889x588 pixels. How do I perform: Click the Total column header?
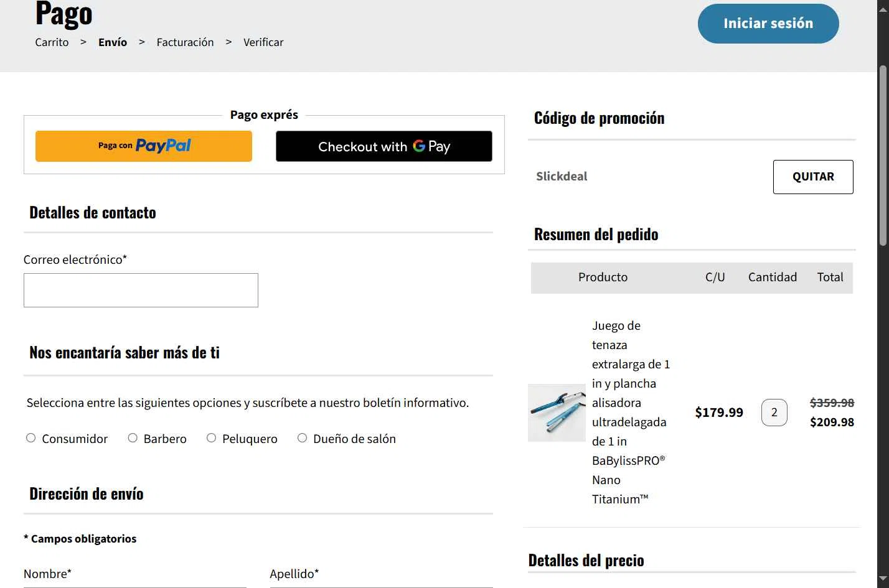[830, 278]
